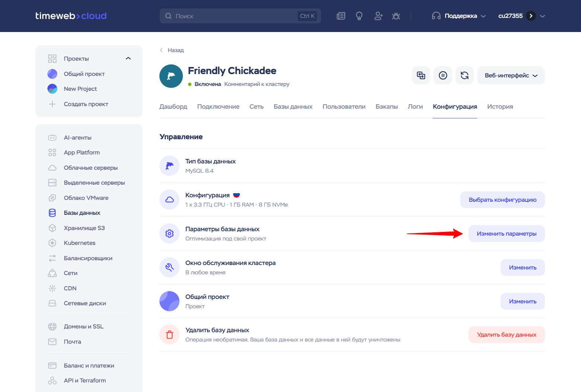The height and width of the screenshot is (392, 581).
Task: Click the Выбрать конфигурацию button
Action: point(502,200)
